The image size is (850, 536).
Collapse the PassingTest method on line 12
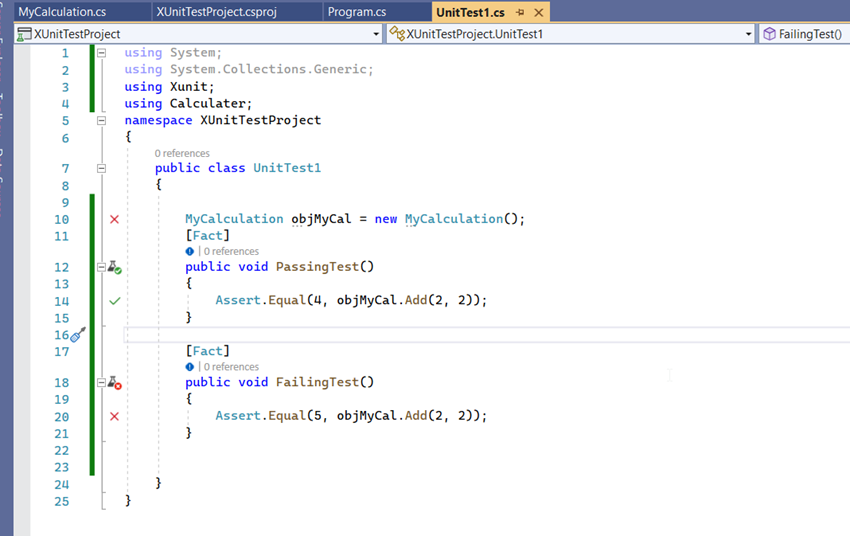101,267
